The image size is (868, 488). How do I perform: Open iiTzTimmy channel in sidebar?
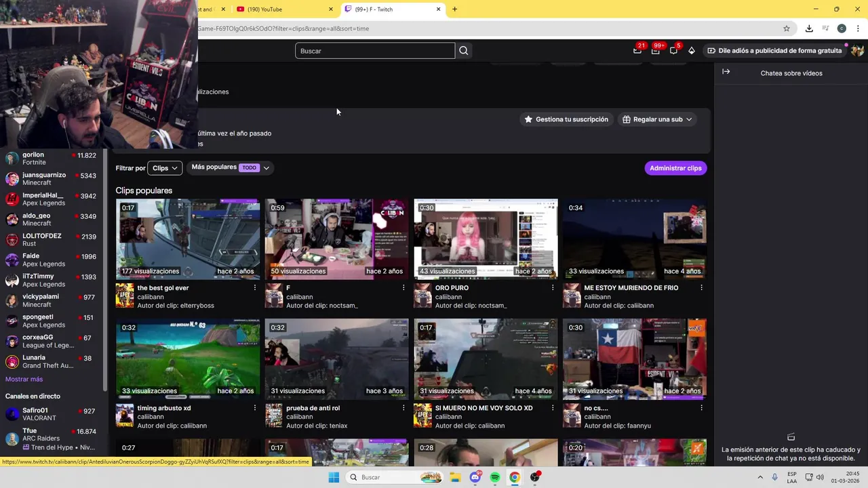click(x=51, y=281)
